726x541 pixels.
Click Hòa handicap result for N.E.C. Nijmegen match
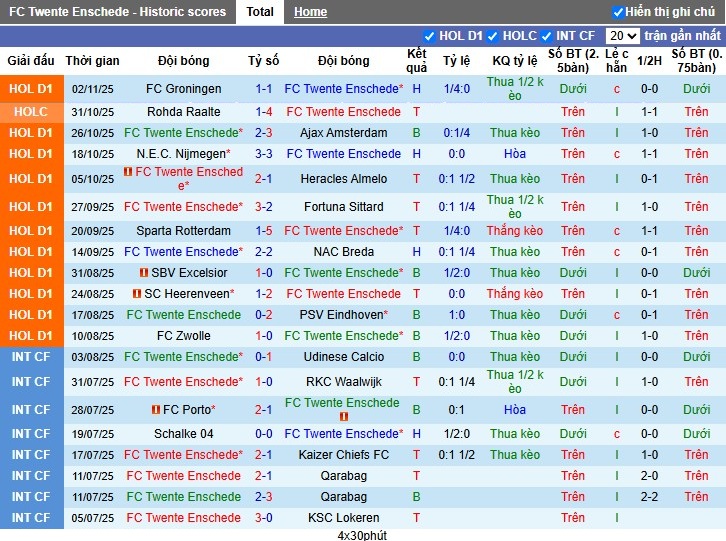coord(515,154)
